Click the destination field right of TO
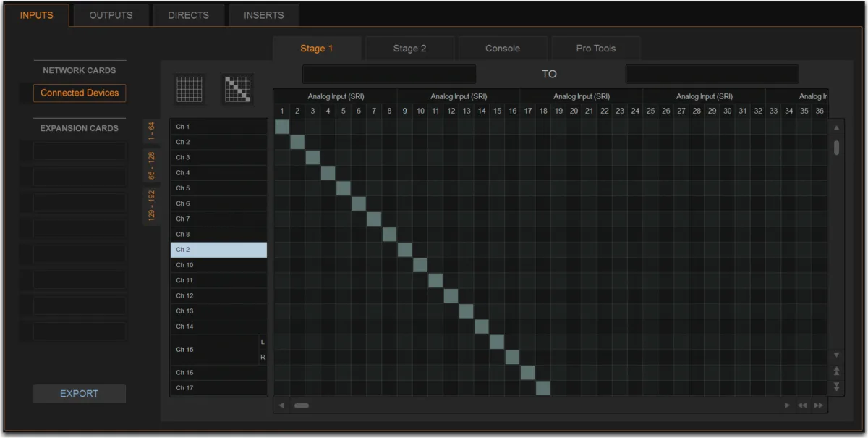 (x=712, y=74)
